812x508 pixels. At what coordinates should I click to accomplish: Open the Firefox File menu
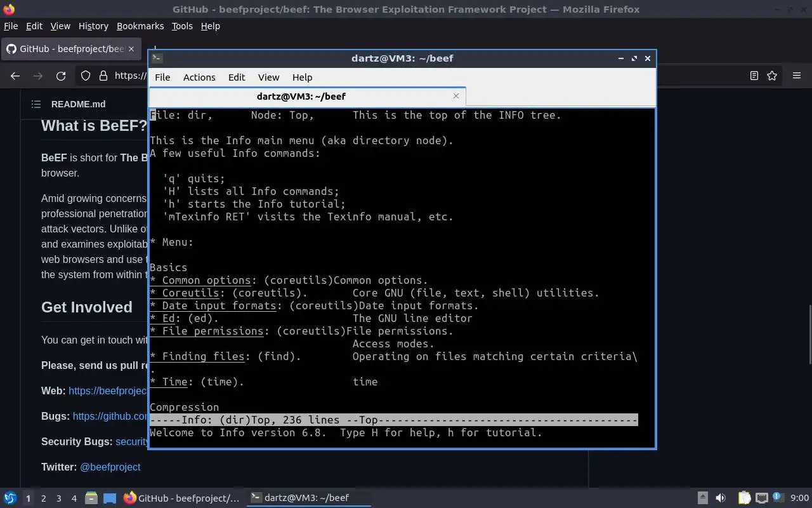[11, 26]
